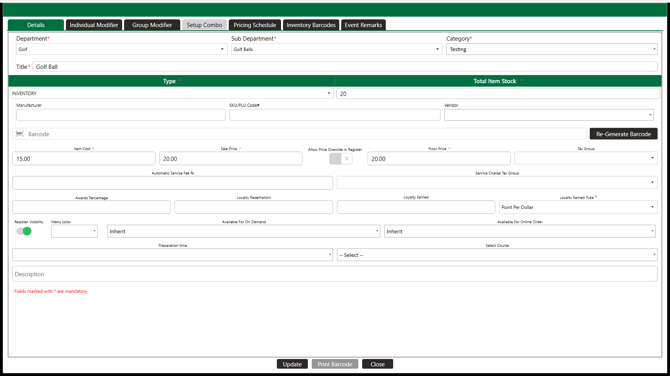Click the Floor Price field
670x376 pixels.
(439, 159)
